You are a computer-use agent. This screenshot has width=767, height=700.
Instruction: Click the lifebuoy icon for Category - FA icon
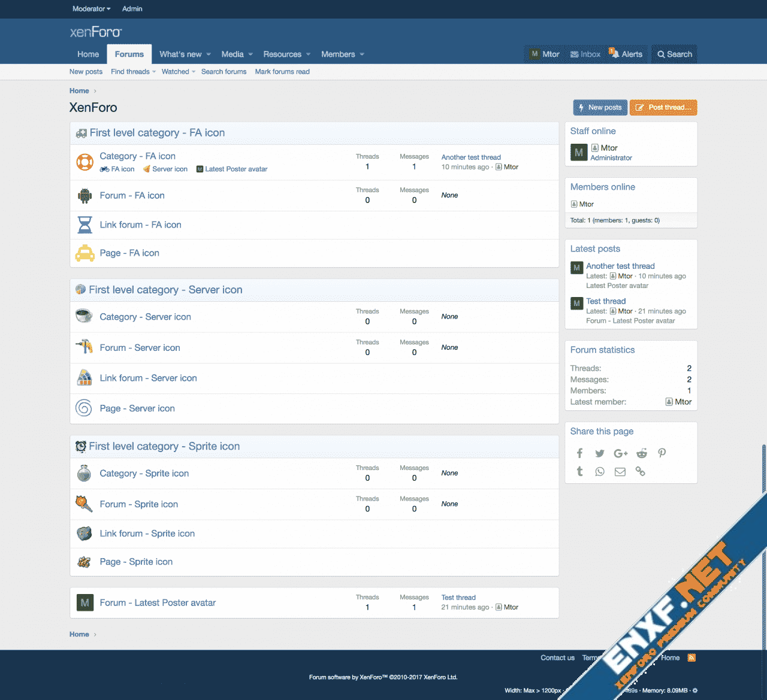(84, 162)
